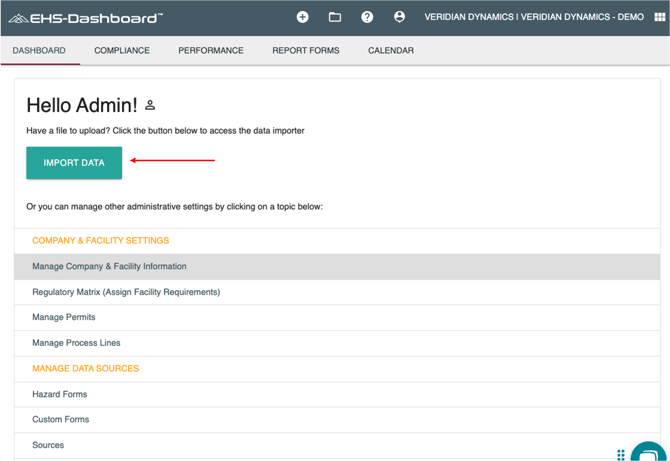
Task: Open Hazard Forms under data sources
Action: [60, 394]
